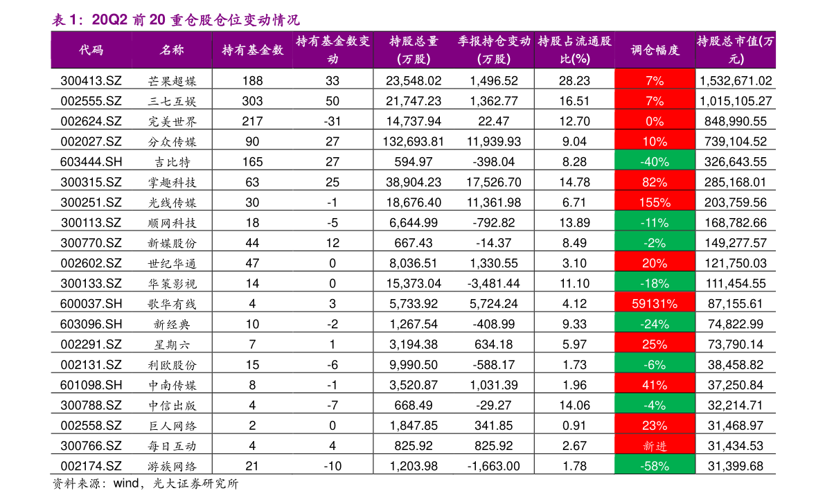Click the green -40% position cell
This screenshot has width=825, height=504.
tap(654, 160)
